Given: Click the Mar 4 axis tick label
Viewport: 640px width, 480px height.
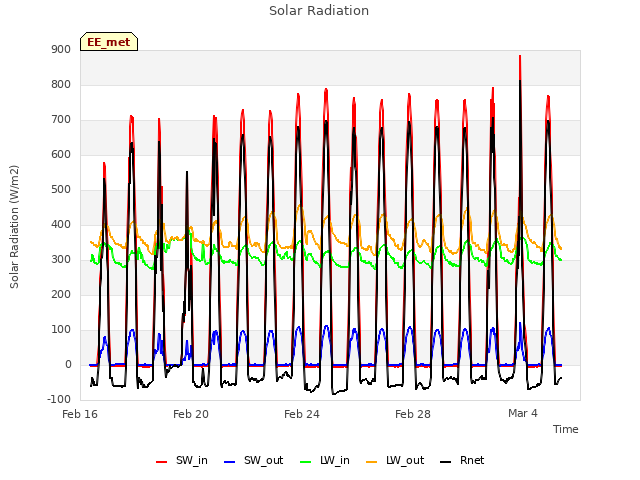Looking at the screenshot, I should click(523, 413).
